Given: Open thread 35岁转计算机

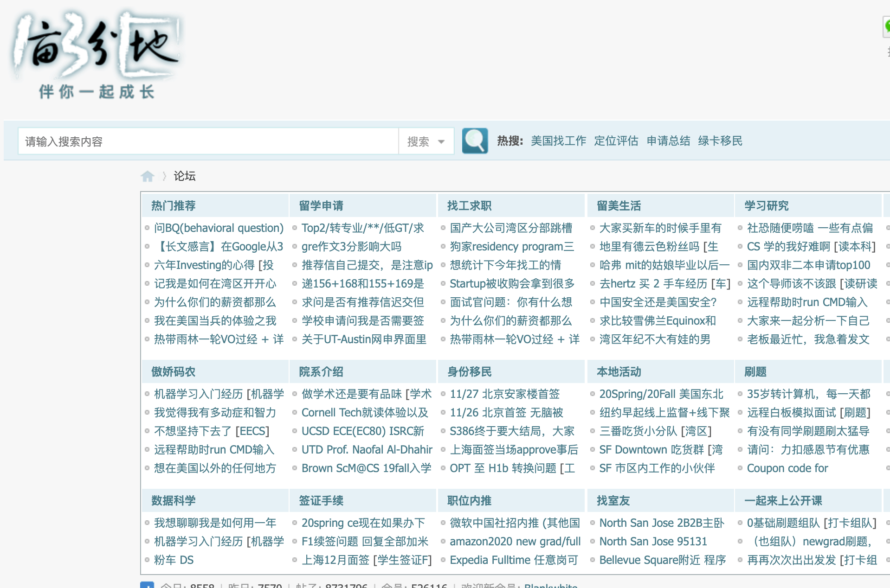Looking at the screenshot, I should (808, 394).
